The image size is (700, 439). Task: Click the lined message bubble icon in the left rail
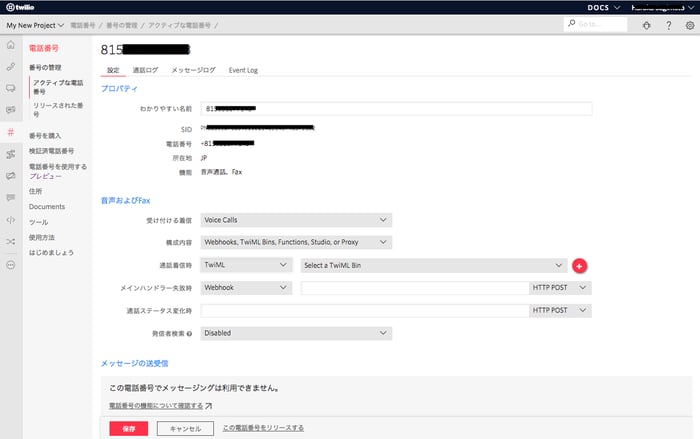pos(11,198)
